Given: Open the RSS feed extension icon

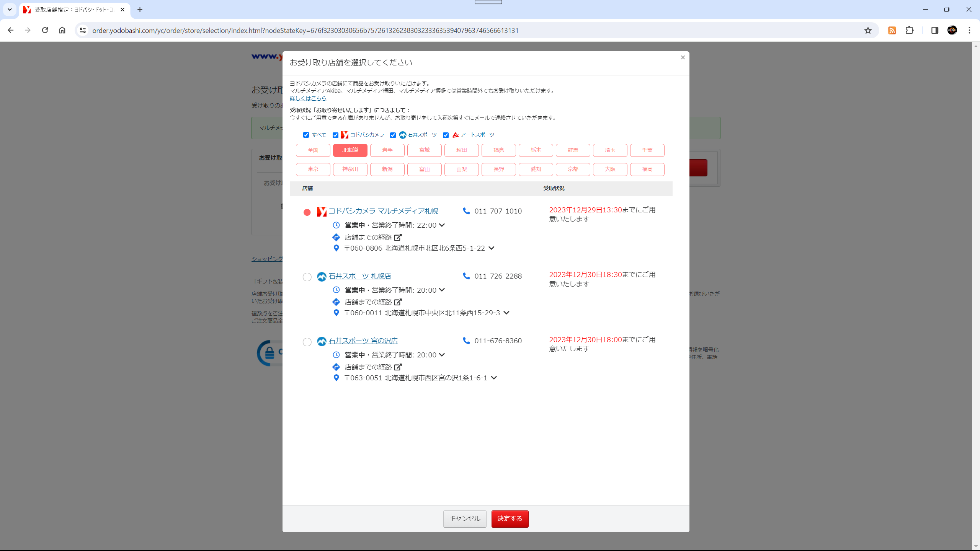Looking at the screenshot, I should pos(892,30).
